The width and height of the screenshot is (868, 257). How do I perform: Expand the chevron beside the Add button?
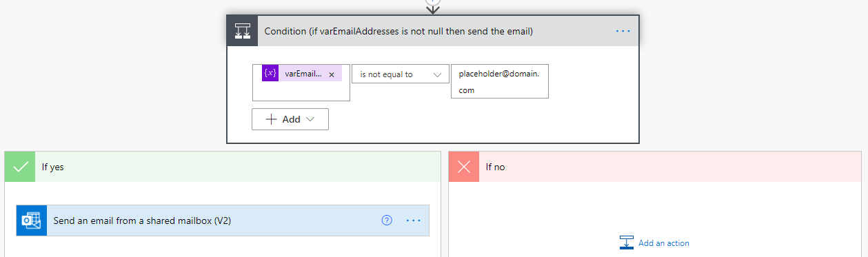coord(310,119)
